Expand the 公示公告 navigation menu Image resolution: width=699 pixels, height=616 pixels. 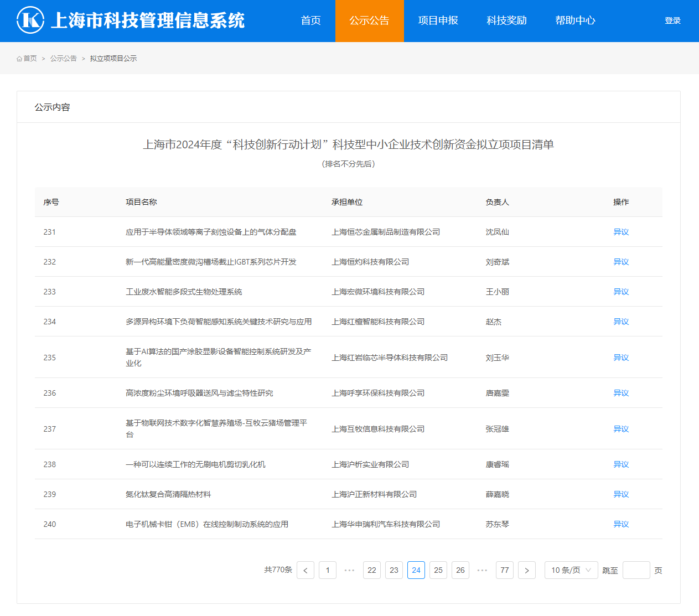369,20
